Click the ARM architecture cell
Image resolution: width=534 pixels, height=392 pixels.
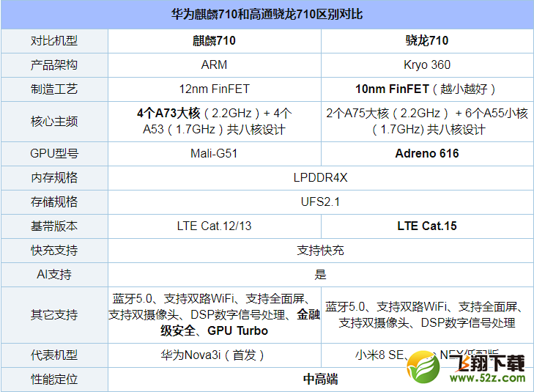(x=214, y=65)
